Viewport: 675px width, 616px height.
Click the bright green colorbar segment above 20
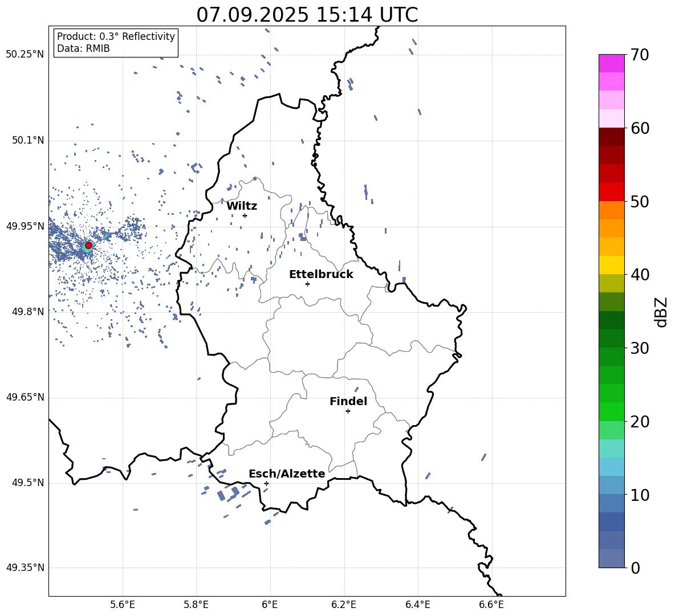coord(611,411)
